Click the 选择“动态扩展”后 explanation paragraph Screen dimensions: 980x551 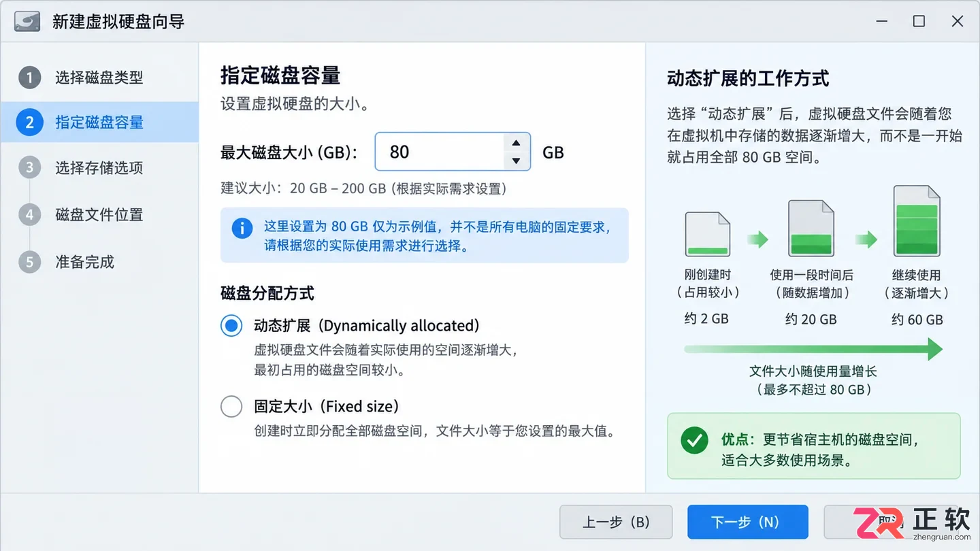click(x=815, y=135)
